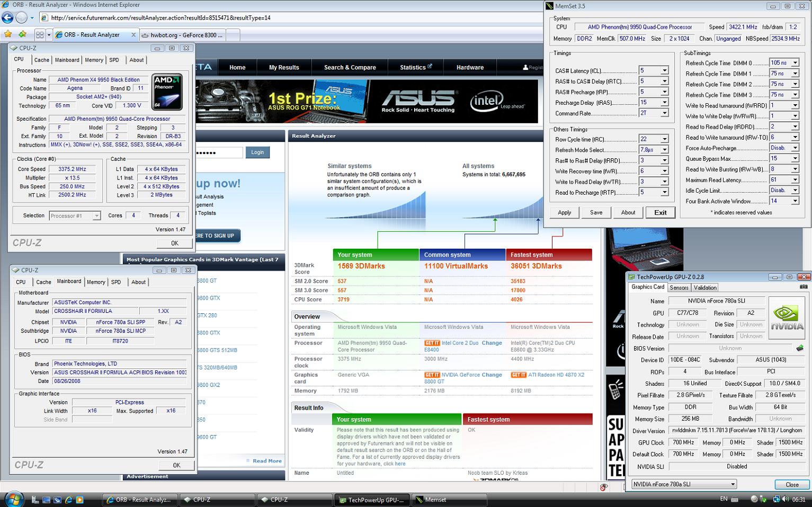
Task: Open the Cache tab in top CPU-Z
Action: pos(41,60)
